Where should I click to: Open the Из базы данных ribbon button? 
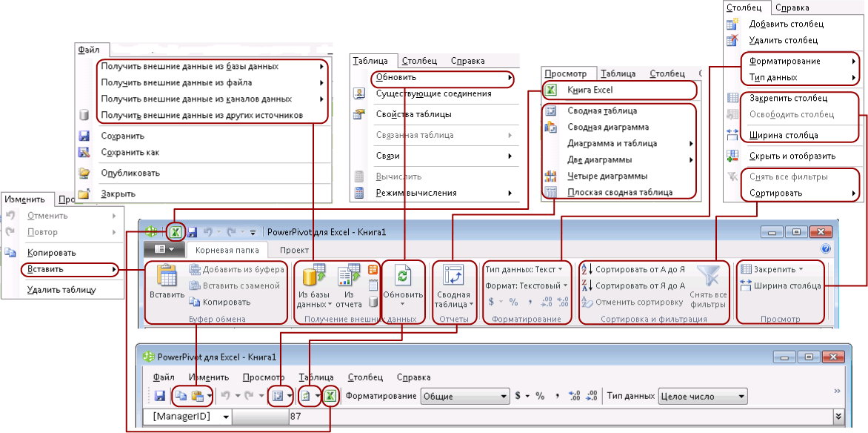(x=314, y=286)
